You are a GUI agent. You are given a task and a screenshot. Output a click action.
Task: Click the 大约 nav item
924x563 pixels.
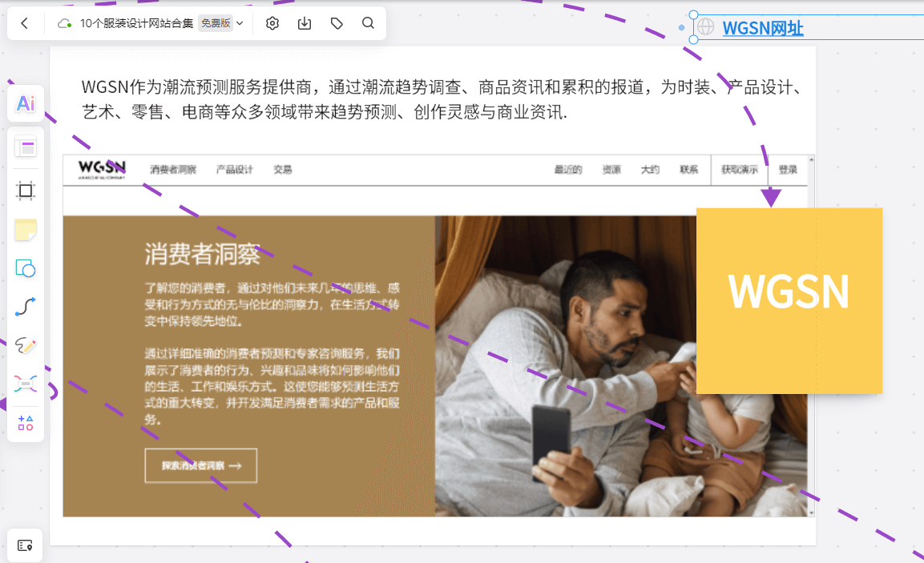coord(651,170)
